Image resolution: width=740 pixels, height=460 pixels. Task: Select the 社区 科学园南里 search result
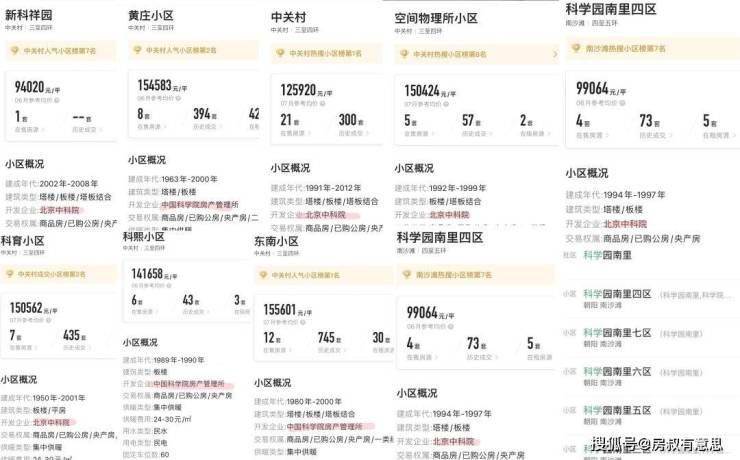tap(607, 255)
